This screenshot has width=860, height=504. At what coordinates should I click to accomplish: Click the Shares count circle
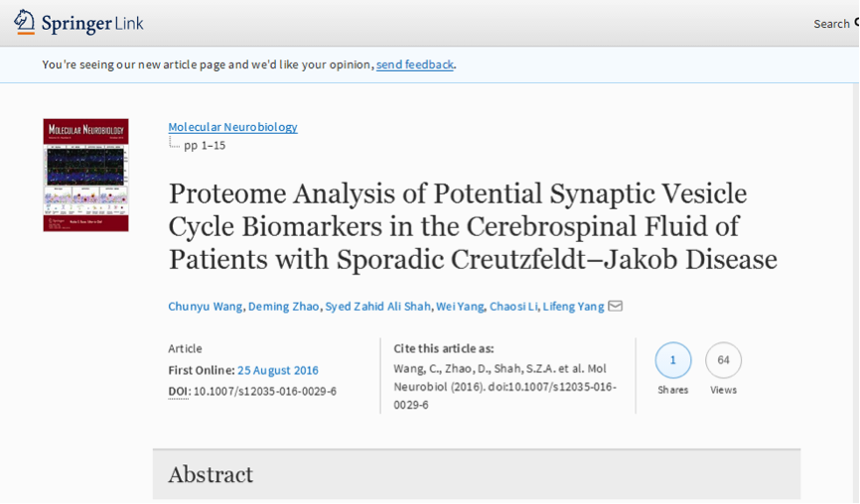click(672, 360)
